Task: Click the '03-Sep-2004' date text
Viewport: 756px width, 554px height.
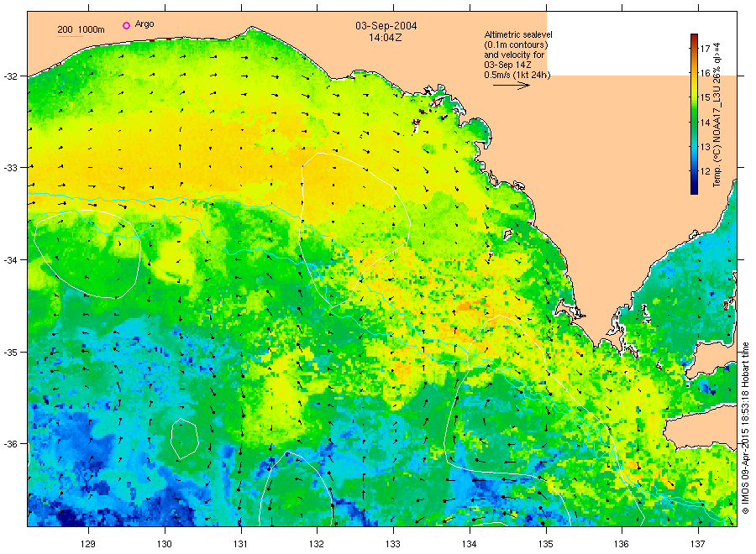Action: coord(386,26)
